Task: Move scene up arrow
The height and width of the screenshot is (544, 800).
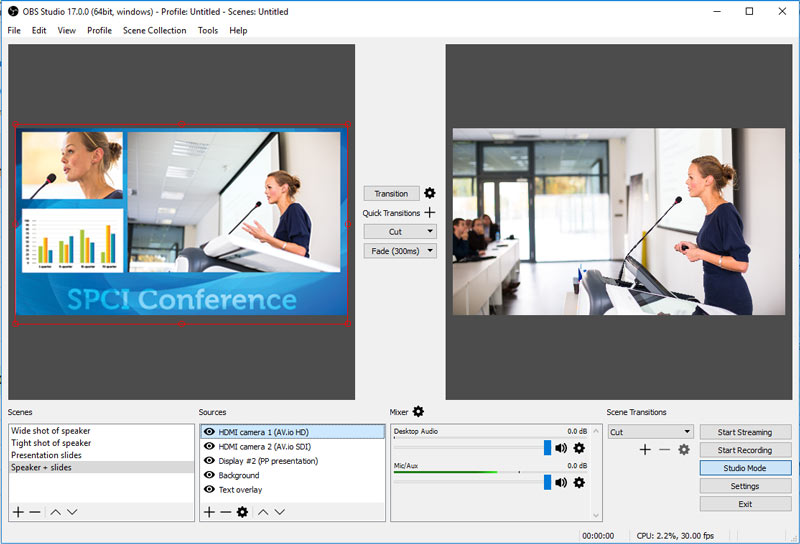Action: 56,512
